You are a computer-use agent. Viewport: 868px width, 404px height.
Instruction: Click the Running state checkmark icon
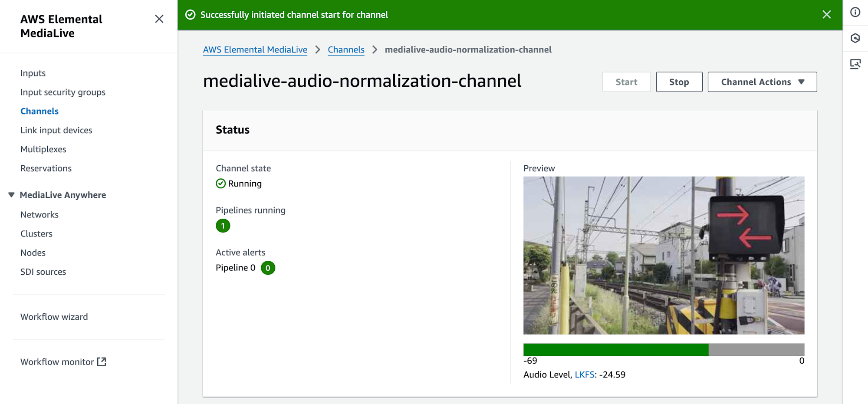pos(220,184)
